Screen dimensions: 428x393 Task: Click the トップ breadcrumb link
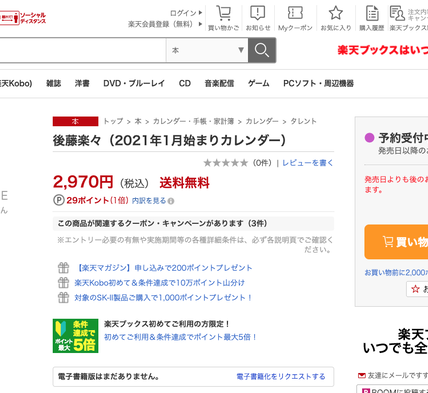click(113, 121)
